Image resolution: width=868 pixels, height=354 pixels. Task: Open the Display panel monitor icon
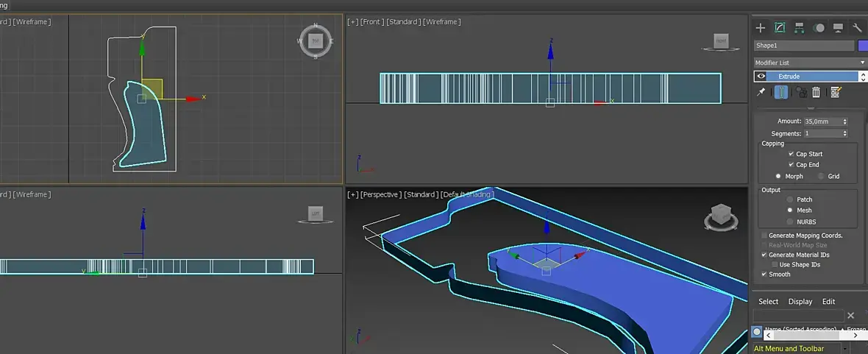[838, 28]
